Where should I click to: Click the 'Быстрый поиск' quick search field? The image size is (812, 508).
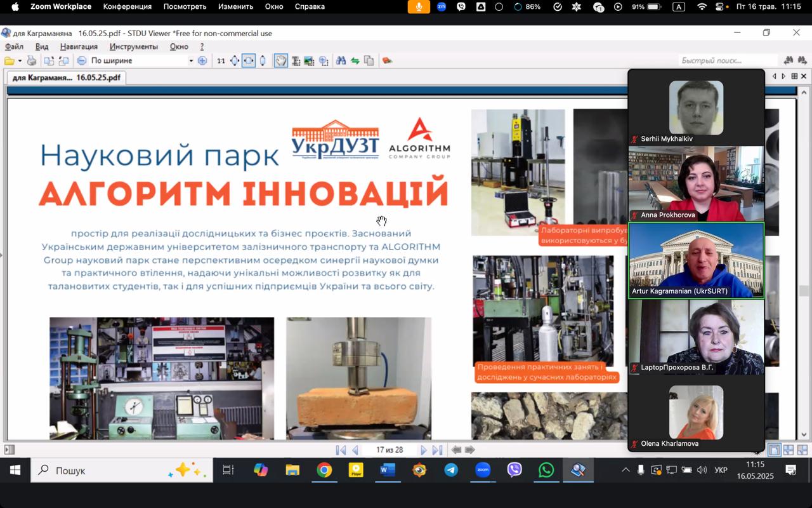click(728, 60)
